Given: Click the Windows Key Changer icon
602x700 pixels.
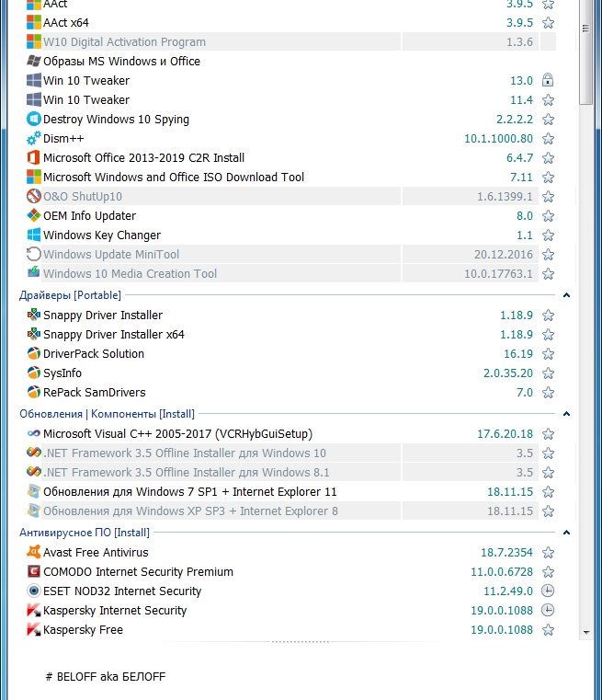Looking at the screenshot, I should click(33, 235).
